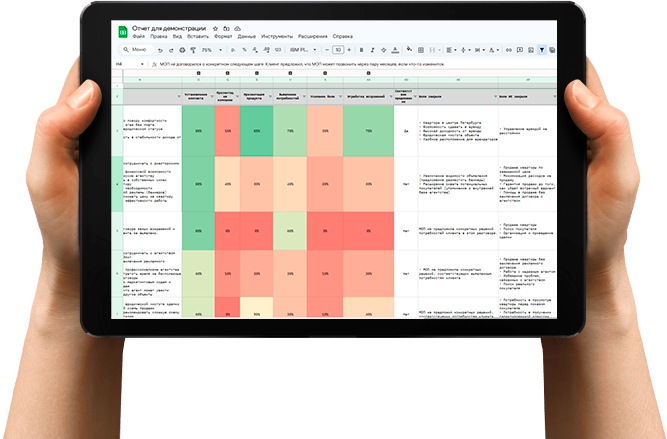The image size is (667, 439).
Task: Toggle the active Filter button in toolbar
Action: (x=543, y=49)
